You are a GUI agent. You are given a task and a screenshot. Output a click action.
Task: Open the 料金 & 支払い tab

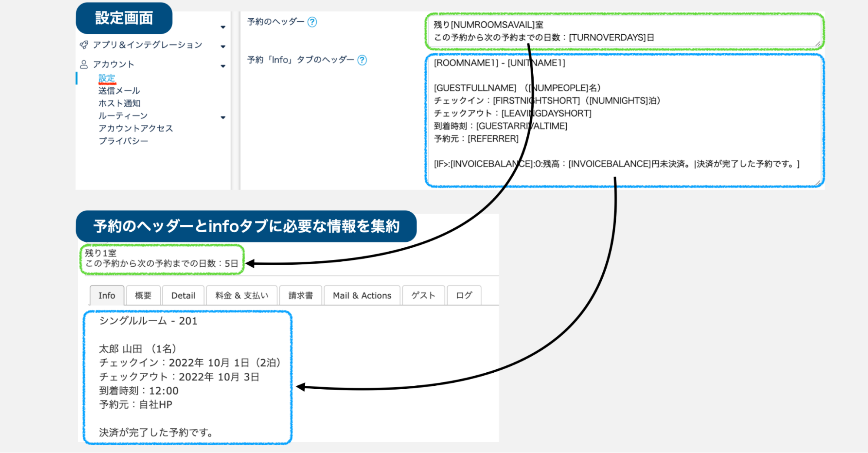[241, 295]
